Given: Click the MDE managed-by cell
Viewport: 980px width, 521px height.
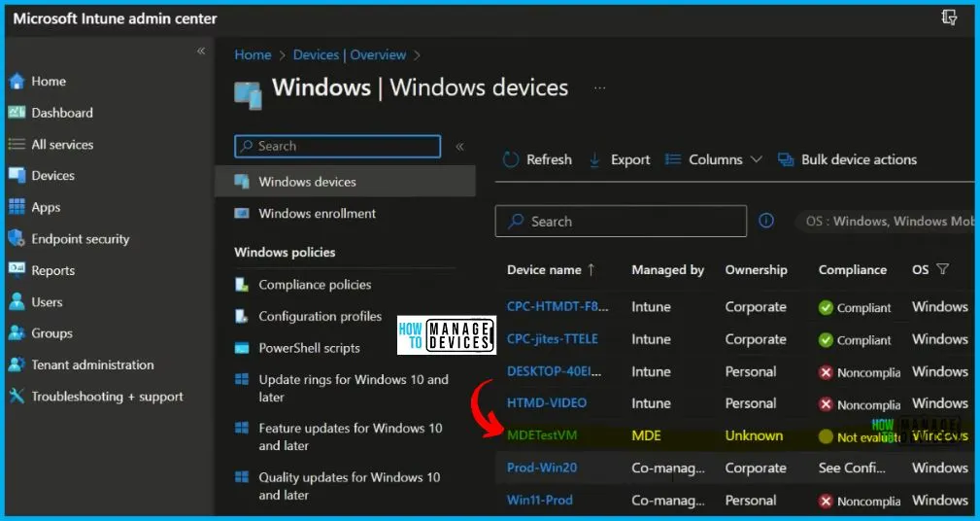Looking at the screenshot, I should click(x=646, y=435).
